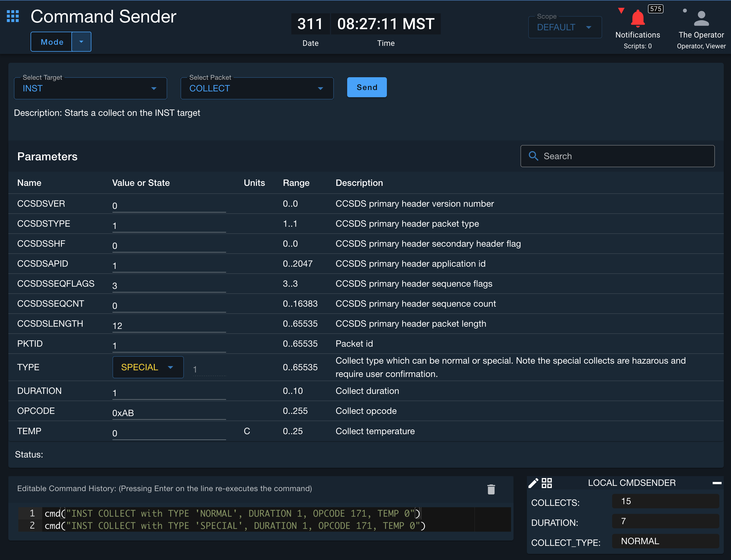Screen dimensions: 731x560
Task: Edit the OPCODE 0xAB value field
Action: click(169, 413)
